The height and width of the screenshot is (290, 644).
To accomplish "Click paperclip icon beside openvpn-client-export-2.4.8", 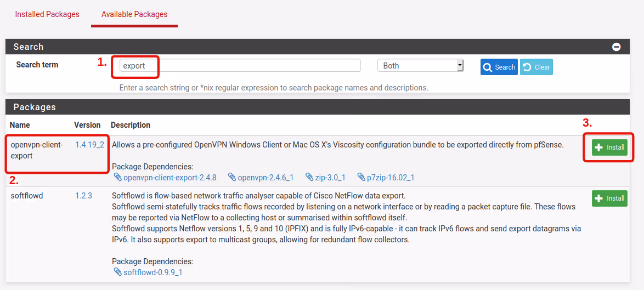I will click(117, 177).
